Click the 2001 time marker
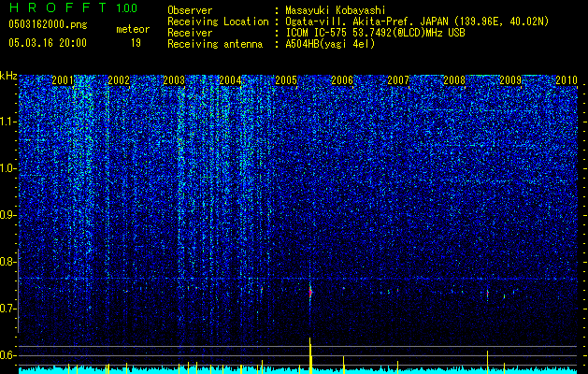 point(63,79)
